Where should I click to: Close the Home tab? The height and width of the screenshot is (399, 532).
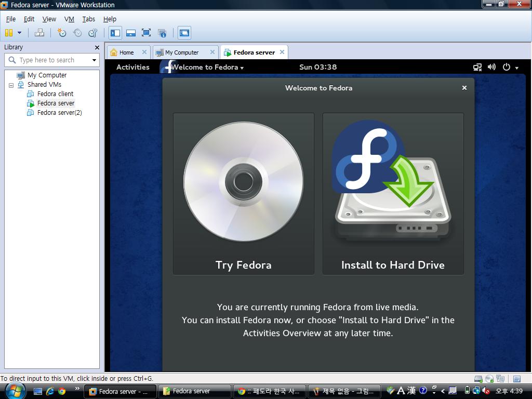[x=144, y=52]
